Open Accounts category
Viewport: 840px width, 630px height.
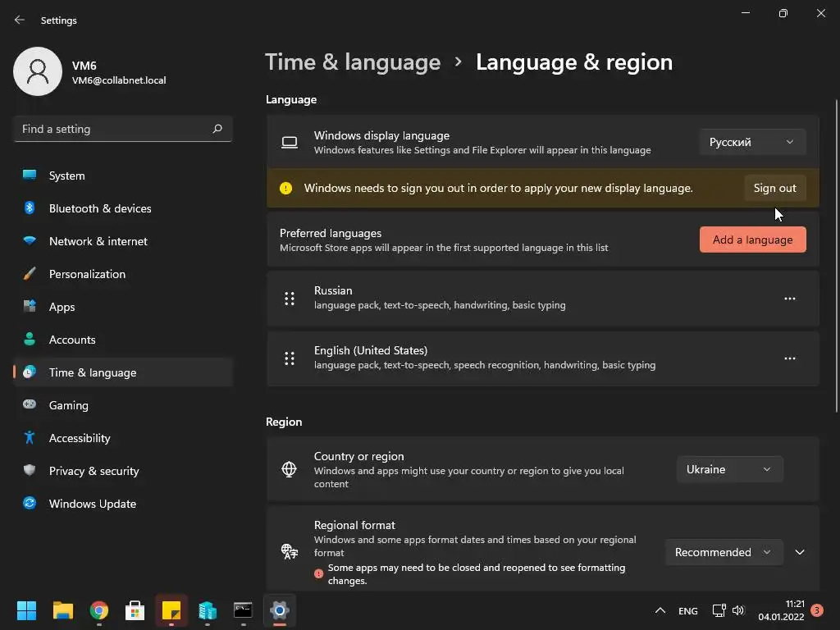click(123, 340)
